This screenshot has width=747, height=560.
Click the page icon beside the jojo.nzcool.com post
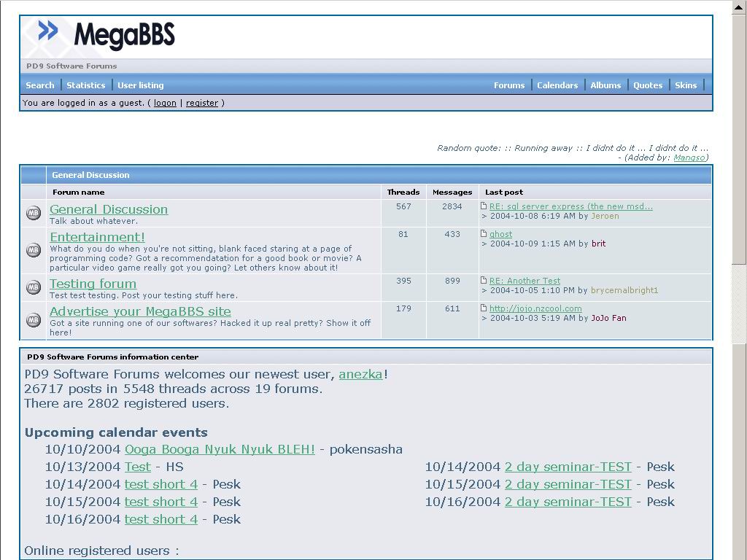(484, 308)
